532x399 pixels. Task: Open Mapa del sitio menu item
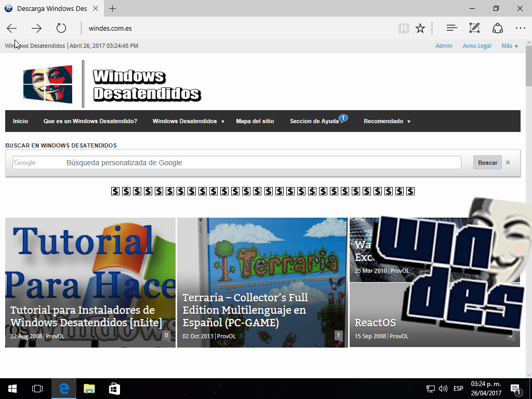255,121
